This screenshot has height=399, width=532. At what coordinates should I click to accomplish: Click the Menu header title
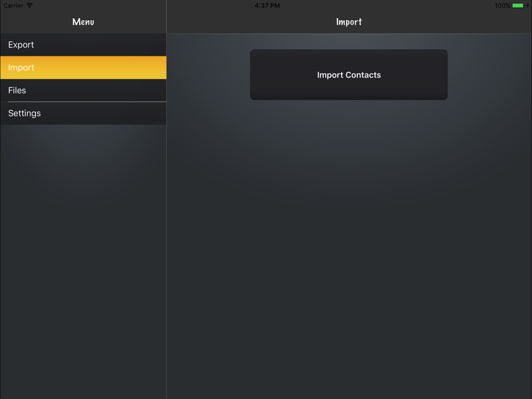click(83, 22)
